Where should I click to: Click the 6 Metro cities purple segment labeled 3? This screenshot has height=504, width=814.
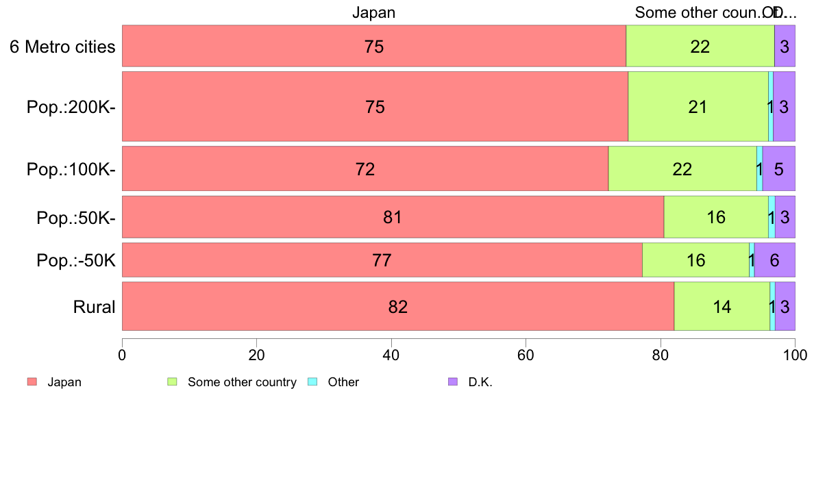point(785,46)
